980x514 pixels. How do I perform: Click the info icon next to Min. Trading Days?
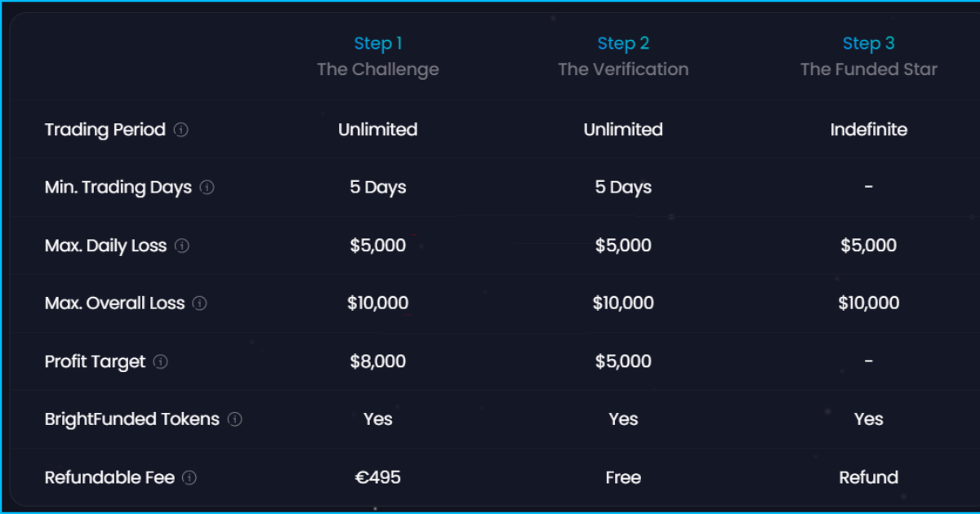pyautogui.click(x=207, y=188)
